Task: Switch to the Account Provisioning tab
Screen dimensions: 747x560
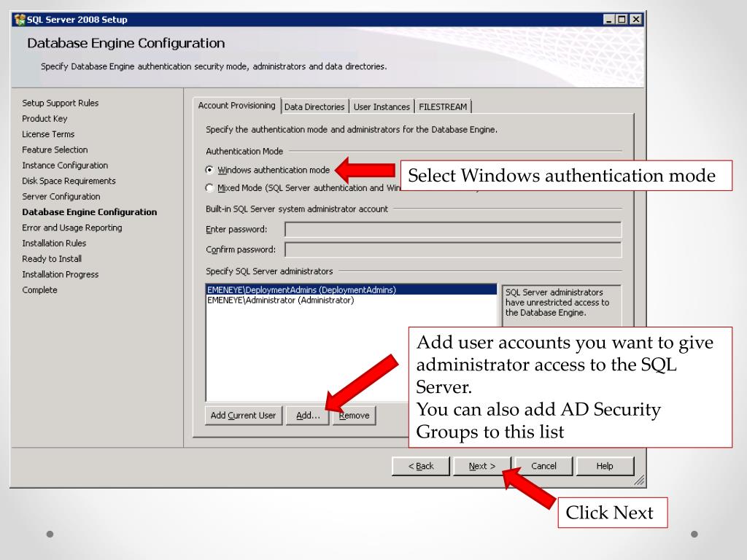Action: point(237,105)
